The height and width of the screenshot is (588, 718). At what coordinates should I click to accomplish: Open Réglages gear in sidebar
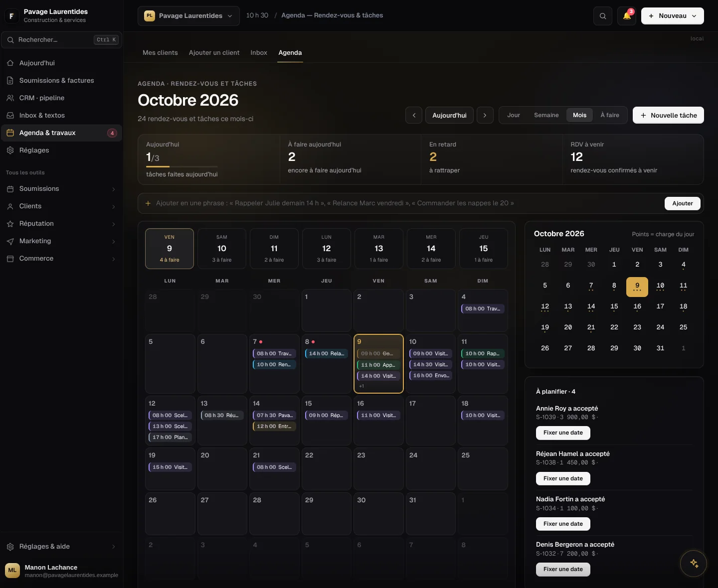61,150
